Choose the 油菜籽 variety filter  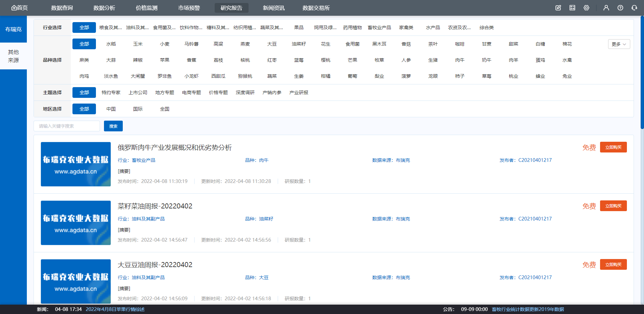[299, 44]
